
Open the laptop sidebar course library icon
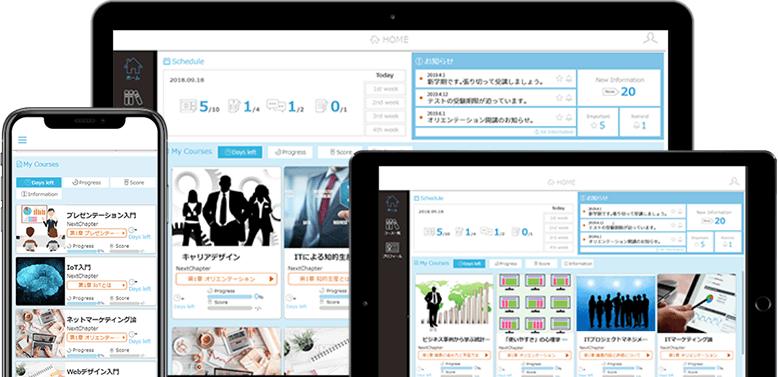(x=133, y=98)
